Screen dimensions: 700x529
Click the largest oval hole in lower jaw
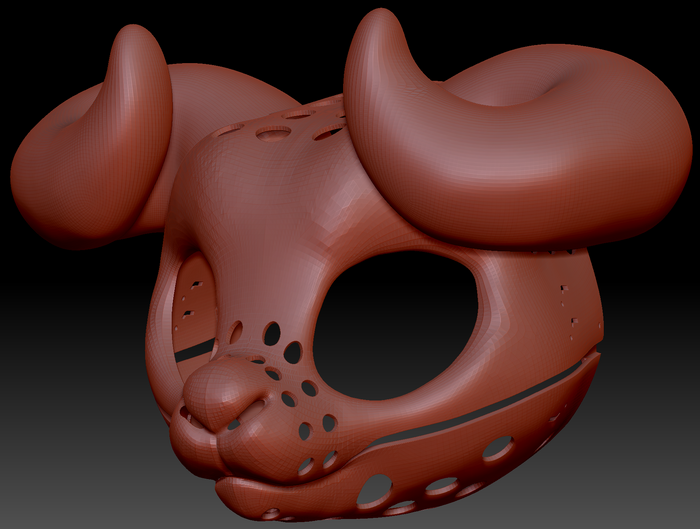click(374, 490)
